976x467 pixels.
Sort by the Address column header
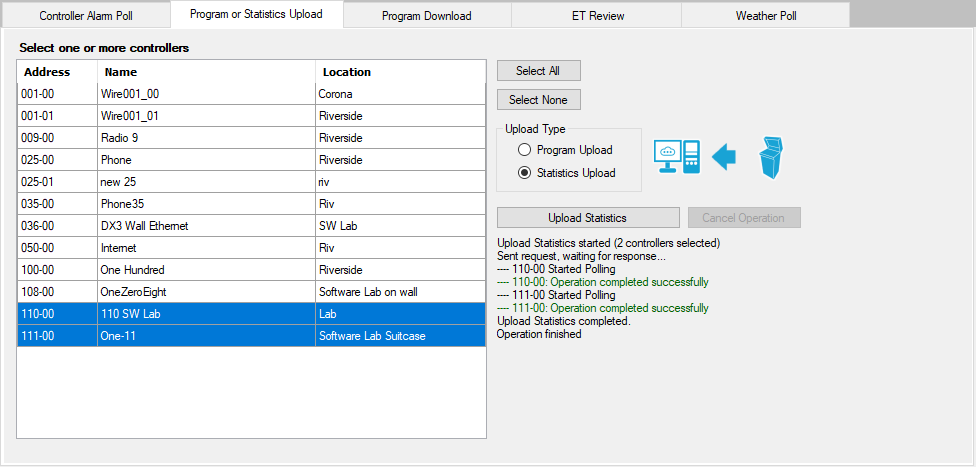tap(57, 72)
